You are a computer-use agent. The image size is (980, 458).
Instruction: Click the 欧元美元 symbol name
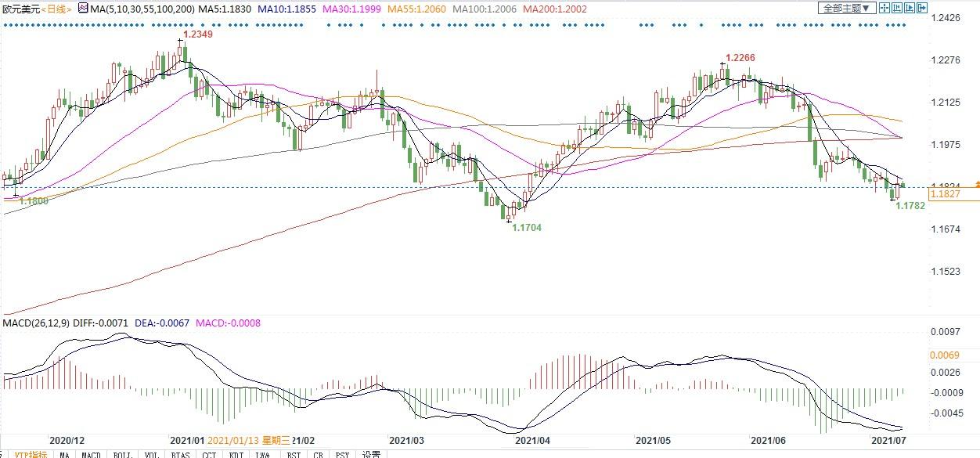pos(21,9)
